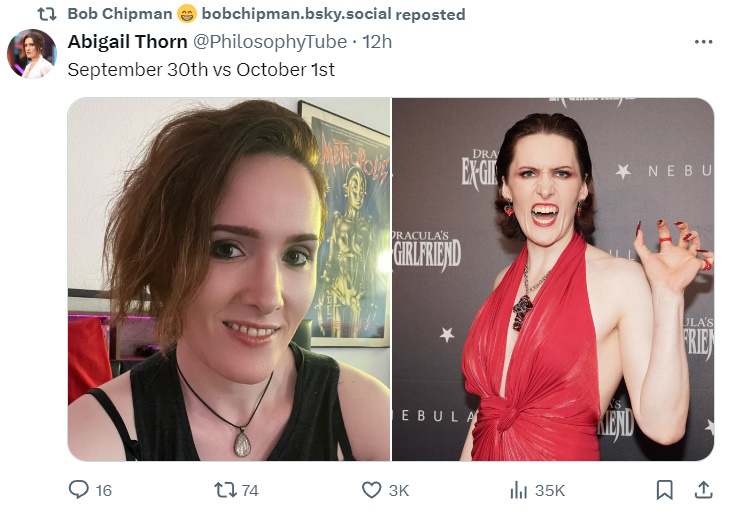
Task: Click post text September 30th vs October 1st
Action: pos(201,70)
